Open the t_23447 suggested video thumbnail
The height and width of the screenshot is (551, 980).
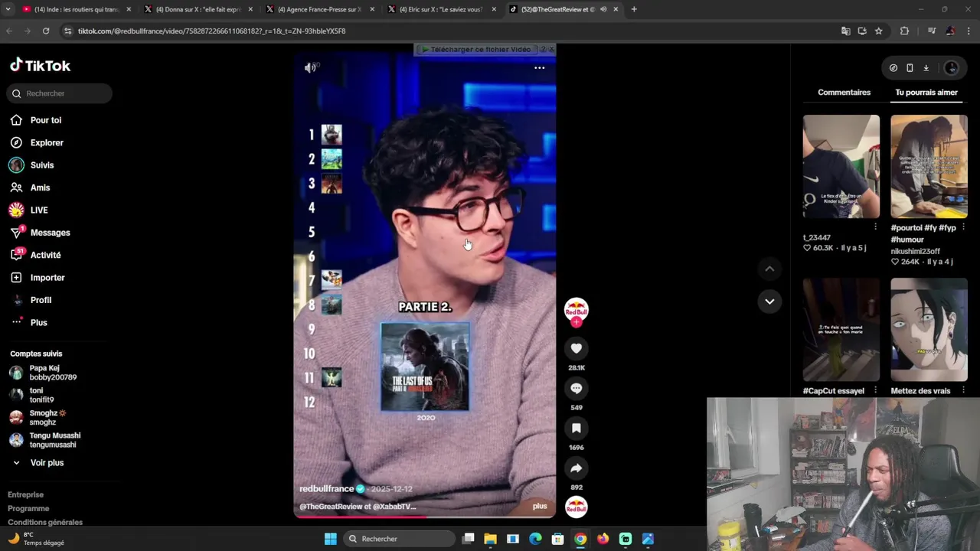tap(841, 167)
